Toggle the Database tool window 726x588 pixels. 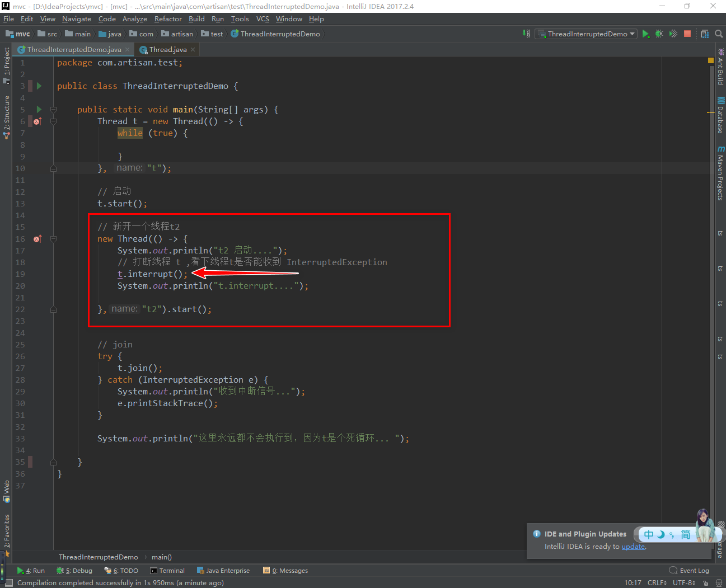720,115
